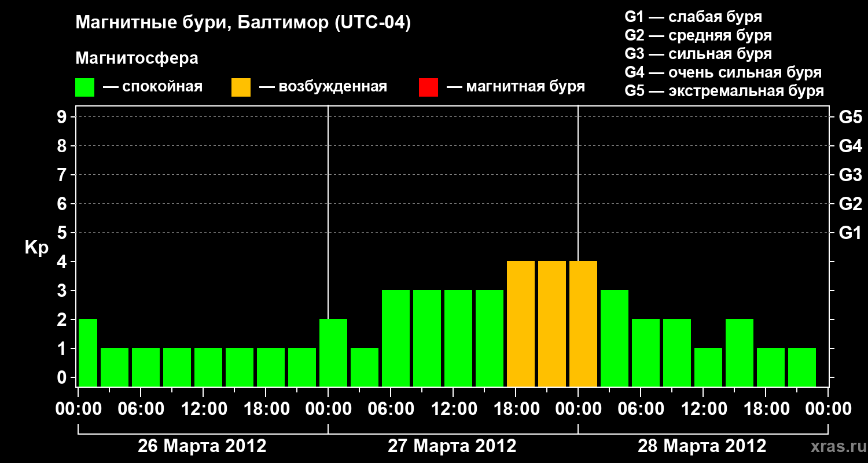Click the '— возбужденная' legend label
Screen dimensions: 868x463
[323, 87]
